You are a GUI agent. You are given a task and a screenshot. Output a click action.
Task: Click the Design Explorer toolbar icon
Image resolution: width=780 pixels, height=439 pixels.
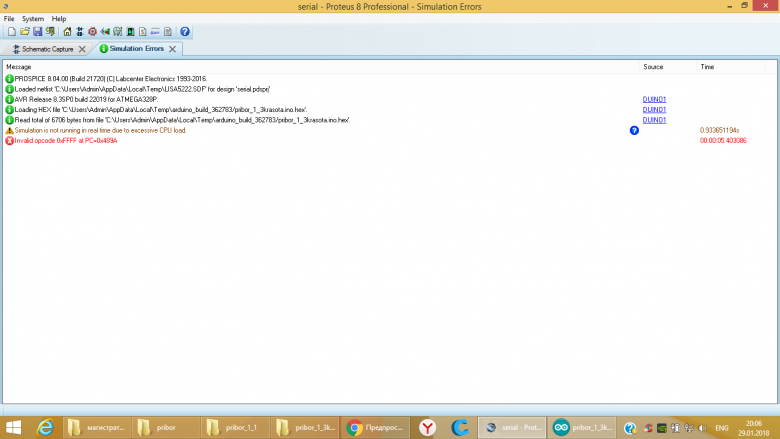click(130, 32)
